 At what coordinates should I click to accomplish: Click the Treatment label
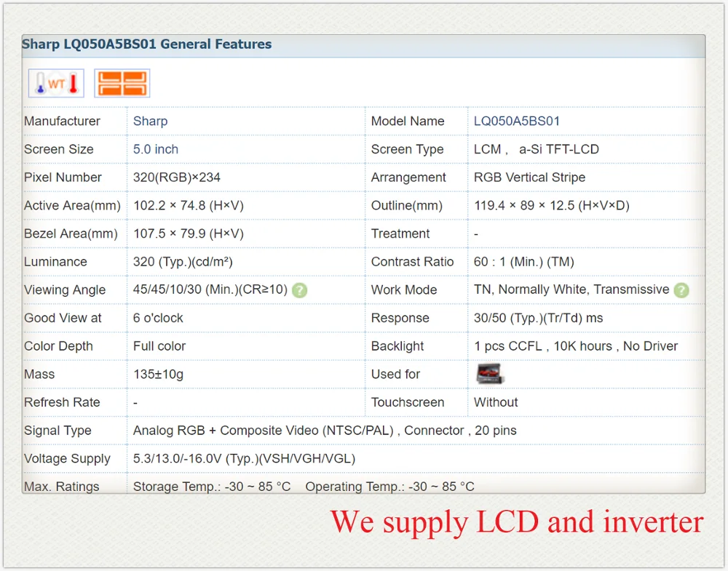point(400,233)
